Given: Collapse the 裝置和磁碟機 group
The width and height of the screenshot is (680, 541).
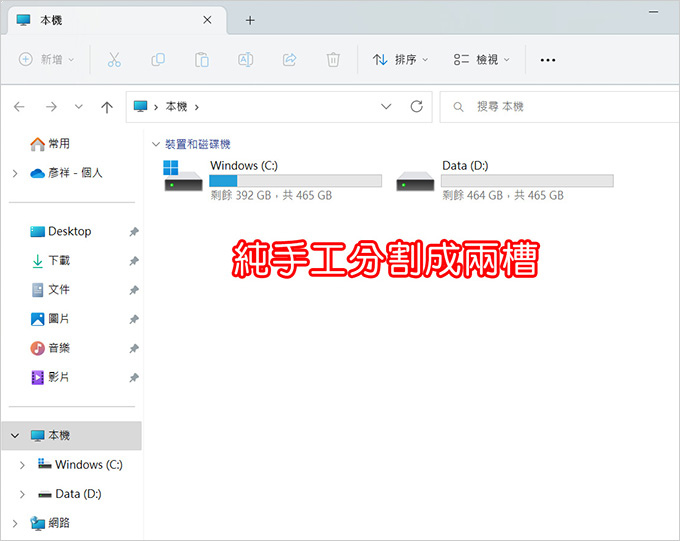Looking at the screenshot, I should pos(156,144).
